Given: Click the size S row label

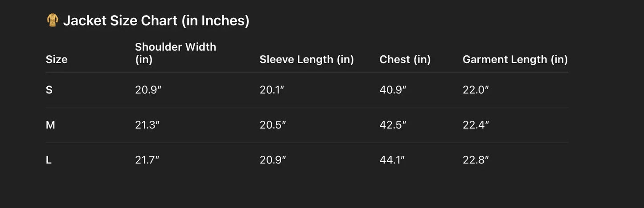Looking at the screenshot, I should 49,90.
